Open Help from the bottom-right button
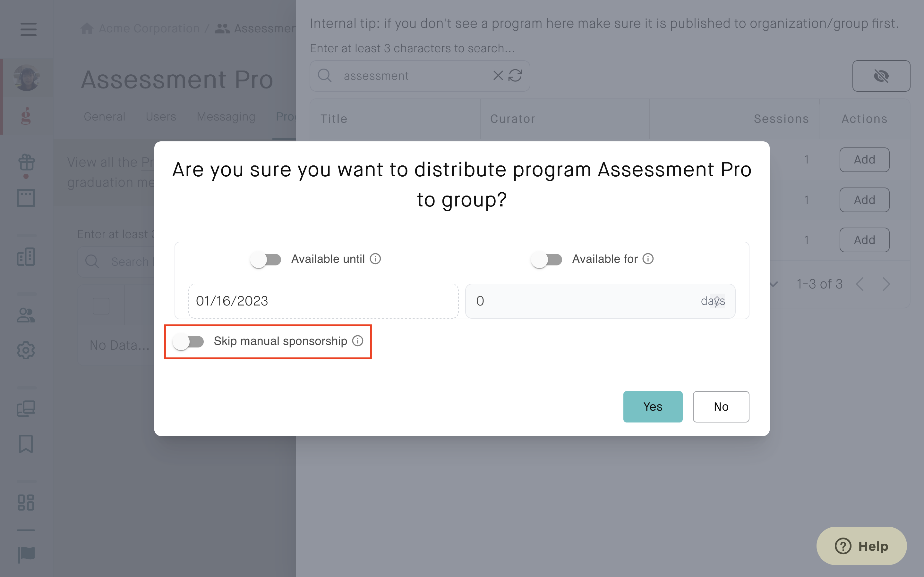The height and width of the screenshot is (577, 924). pyautogui.click(x=861, y=546)
